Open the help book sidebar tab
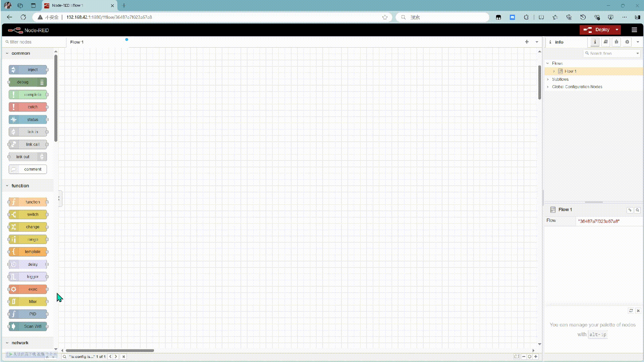 (605, 42)
